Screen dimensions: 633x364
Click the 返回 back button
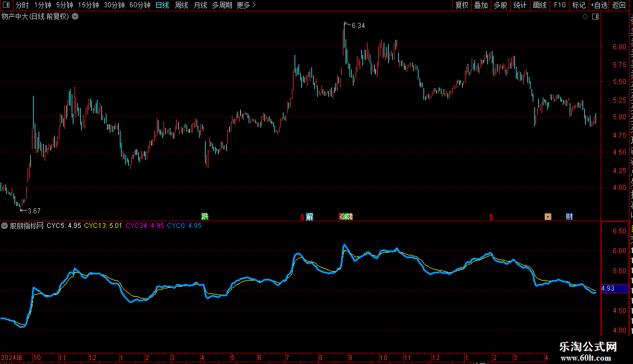coord(619,5)
